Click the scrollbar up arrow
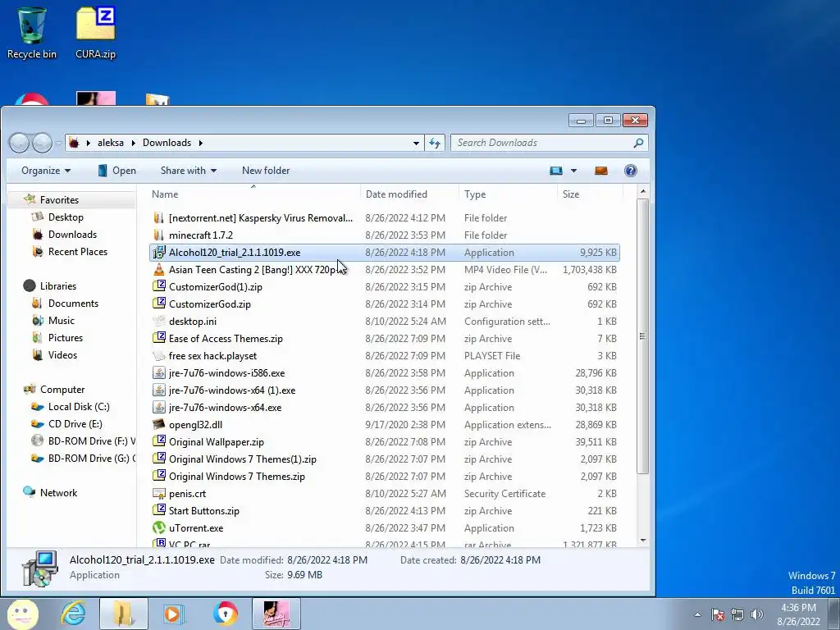This screenshot has width=840, height=630. (x=643, y=191)
